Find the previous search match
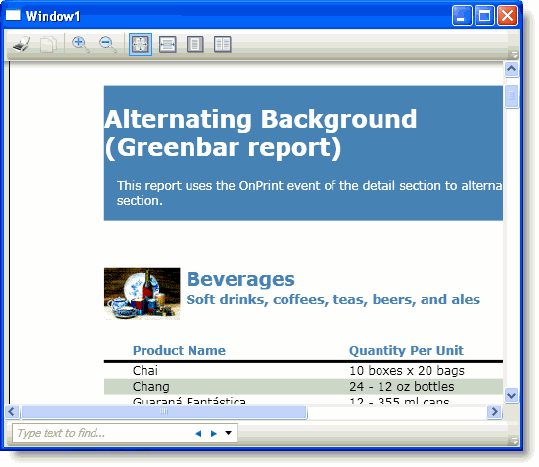 (198, 433)
